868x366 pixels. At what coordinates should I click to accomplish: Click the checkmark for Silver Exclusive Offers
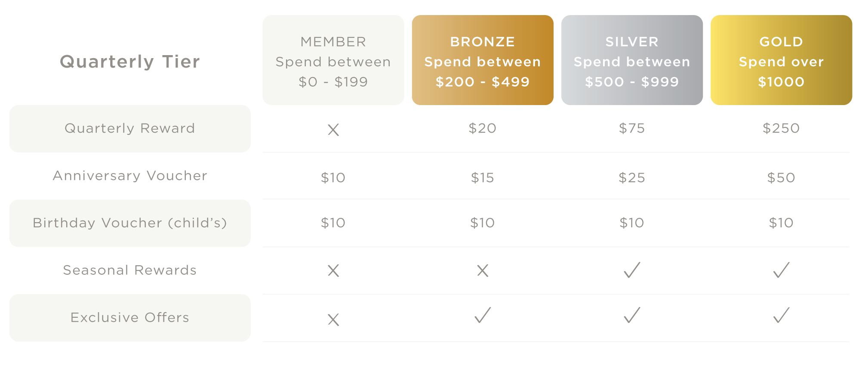(632, 315)
